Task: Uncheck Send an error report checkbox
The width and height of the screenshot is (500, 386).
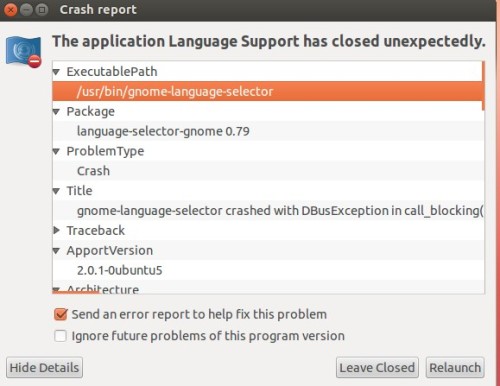Action: pyautogui.click(x=61, y=314)
